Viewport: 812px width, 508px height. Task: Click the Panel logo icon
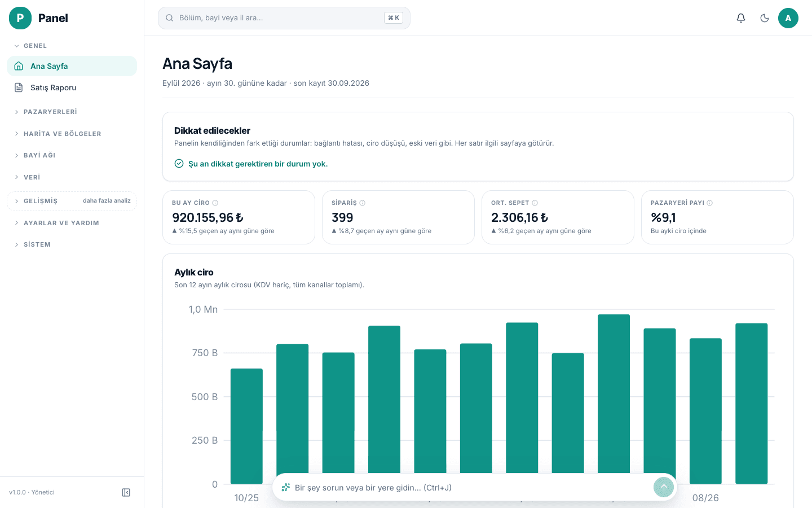click(20, 18)
